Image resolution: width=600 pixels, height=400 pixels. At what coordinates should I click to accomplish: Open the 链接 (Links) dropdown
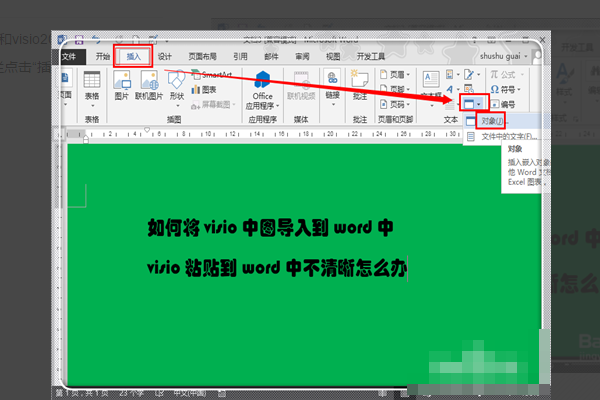coord(333,89)
